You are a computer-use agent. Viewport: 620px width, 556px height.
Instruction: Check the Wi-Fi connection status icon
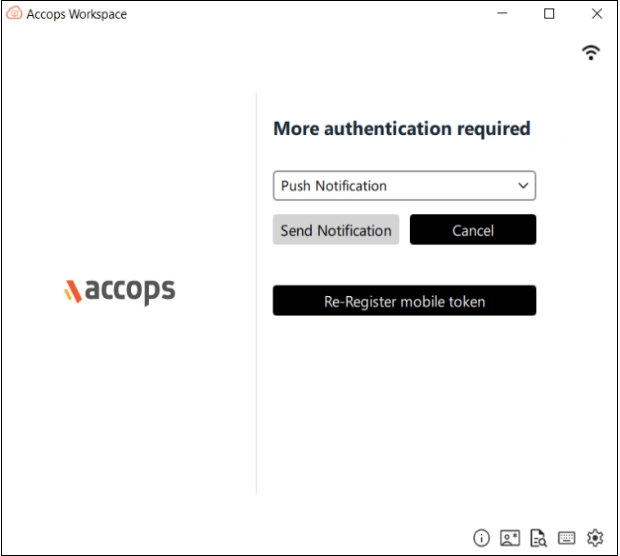click(591, 53)
